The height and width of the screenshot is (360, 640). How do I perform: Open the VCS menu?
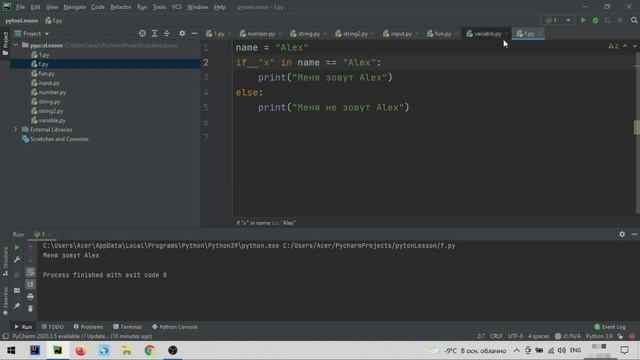point(177,7)
